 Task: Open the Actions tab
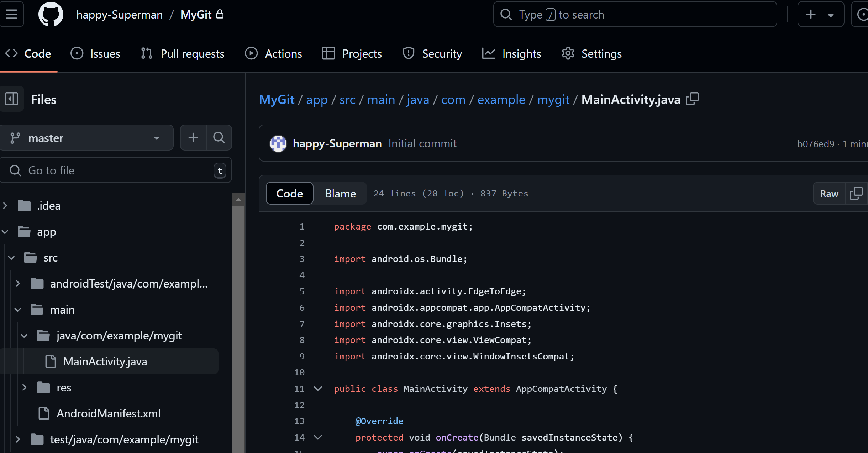273,53
